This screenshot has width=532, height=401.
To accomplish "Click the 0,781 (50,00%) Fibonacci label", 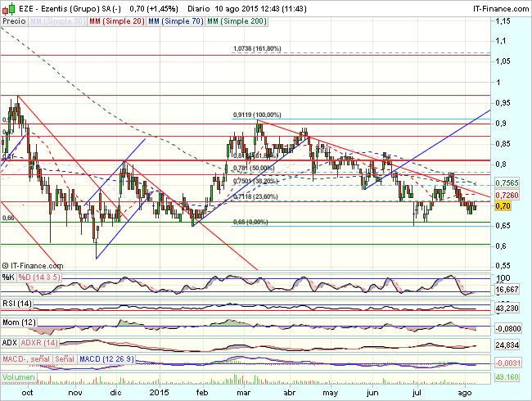I will tap(254, 169).
